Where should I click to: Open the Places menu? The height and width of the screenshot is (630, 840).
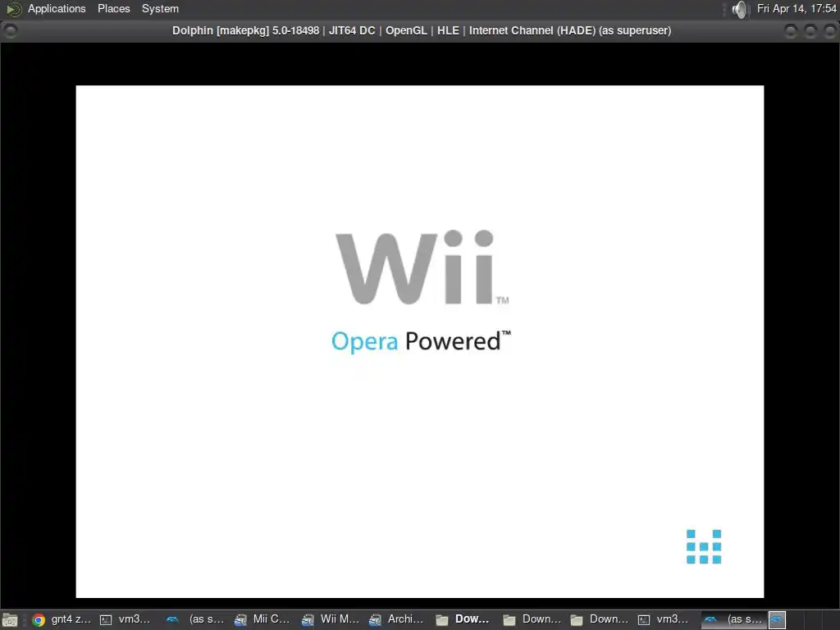coord(113,8)
